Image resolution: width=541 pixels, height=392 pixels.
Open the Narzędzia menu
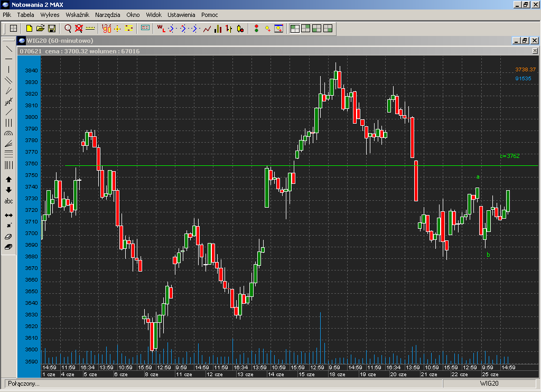(x=108, y=15)
